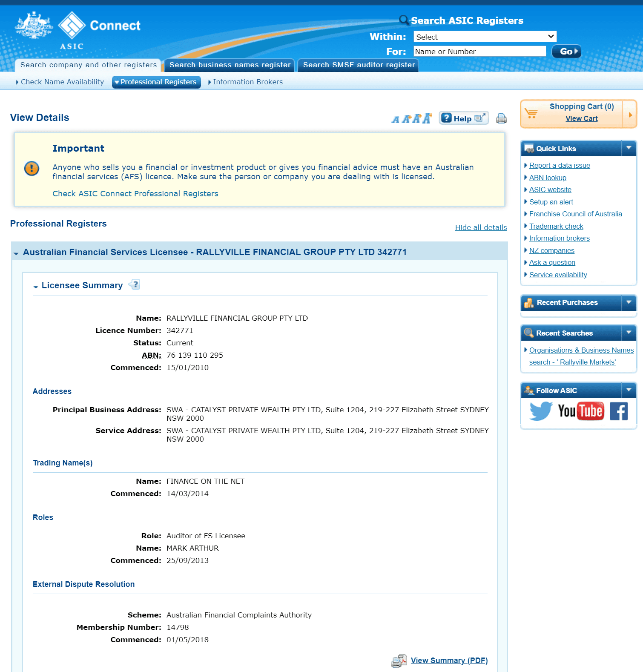This screenshot has width=643, height=672.
Task: Open Service availability link
Action: [x=558, y=275]
